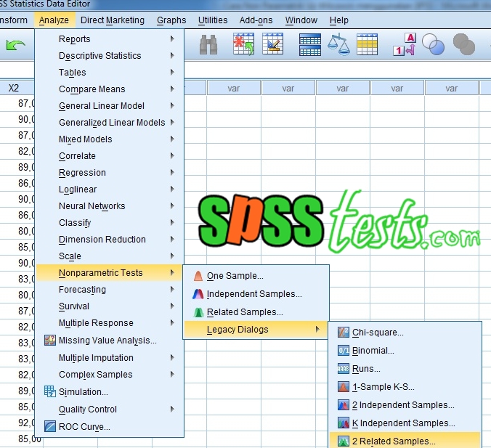Image resolution: width=491 pixels, height=448 pixels.
Task: Click the 1-Sample K-S icon
Action: [x=344, y=386]
